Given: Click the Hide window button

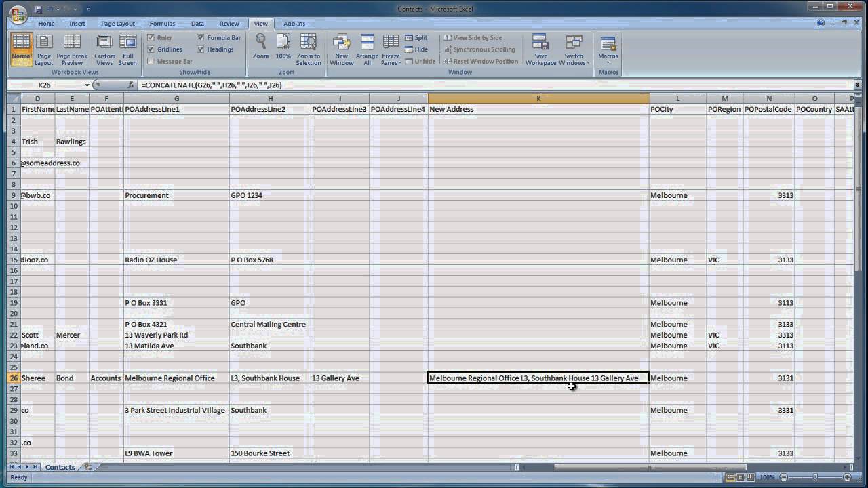Looking at the screenshot, I should pos(416,49).
